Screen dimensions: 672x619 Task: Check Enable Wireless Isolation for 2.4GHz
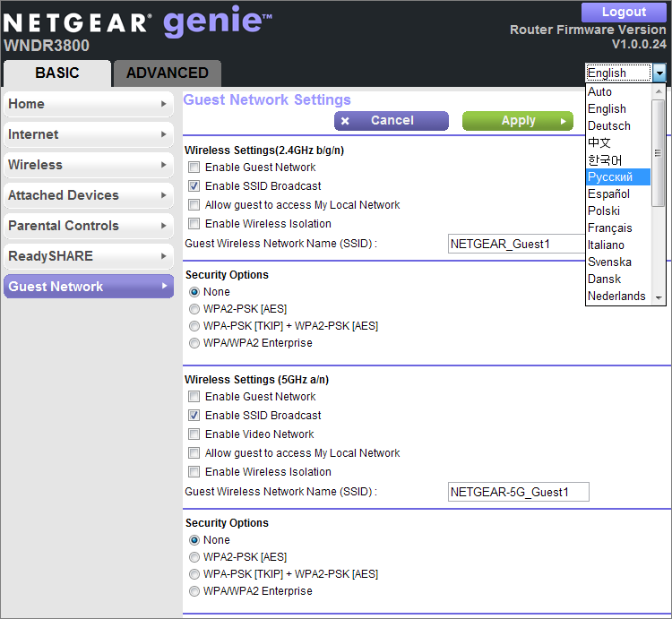[x=194, y=224]
